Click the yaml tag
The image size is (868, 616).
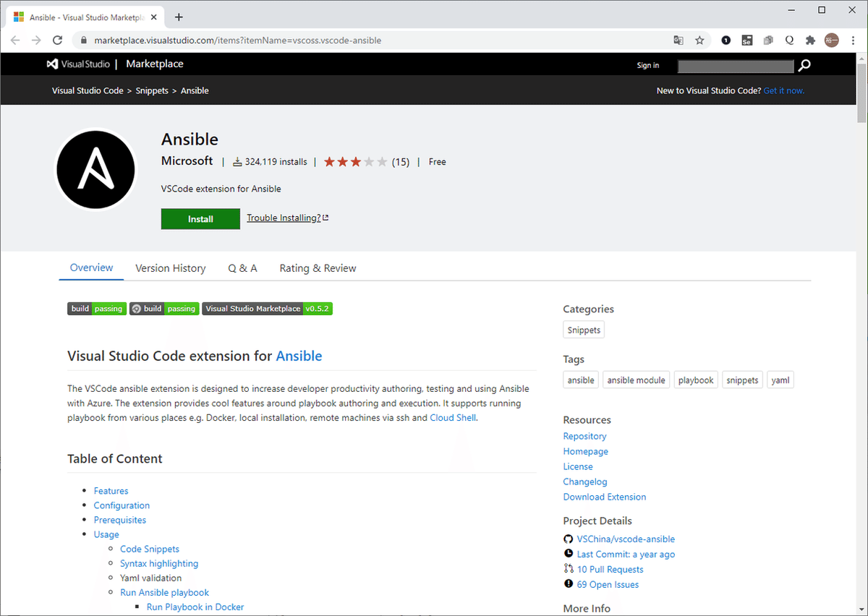[x=780, y=380]
